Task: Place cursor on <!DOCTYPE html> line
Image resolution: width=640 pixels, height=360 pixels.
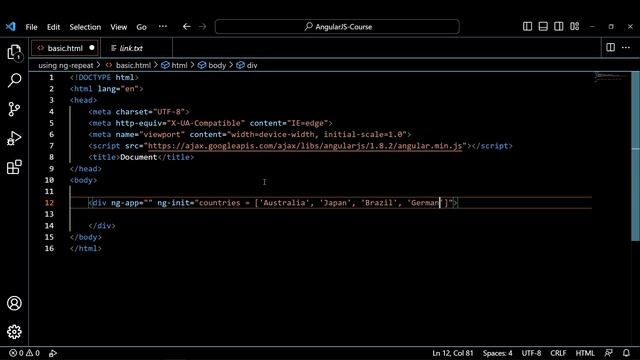Action: point(104,77)
